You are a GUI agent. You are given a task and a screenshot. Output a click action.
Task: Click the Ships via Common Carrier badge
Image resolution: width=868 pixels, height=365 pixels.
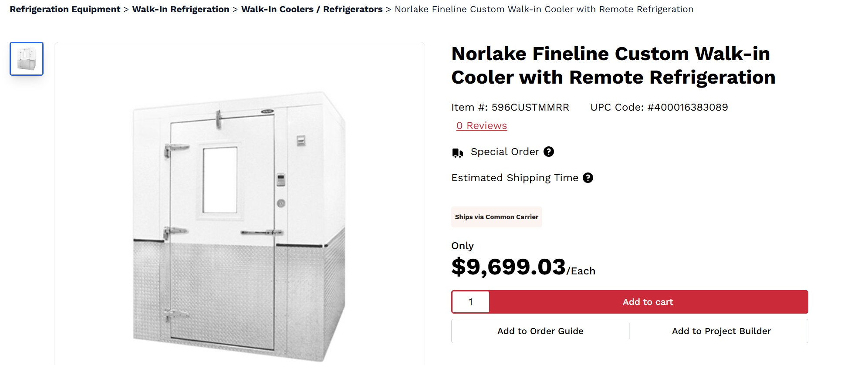(x=496, y=217)
